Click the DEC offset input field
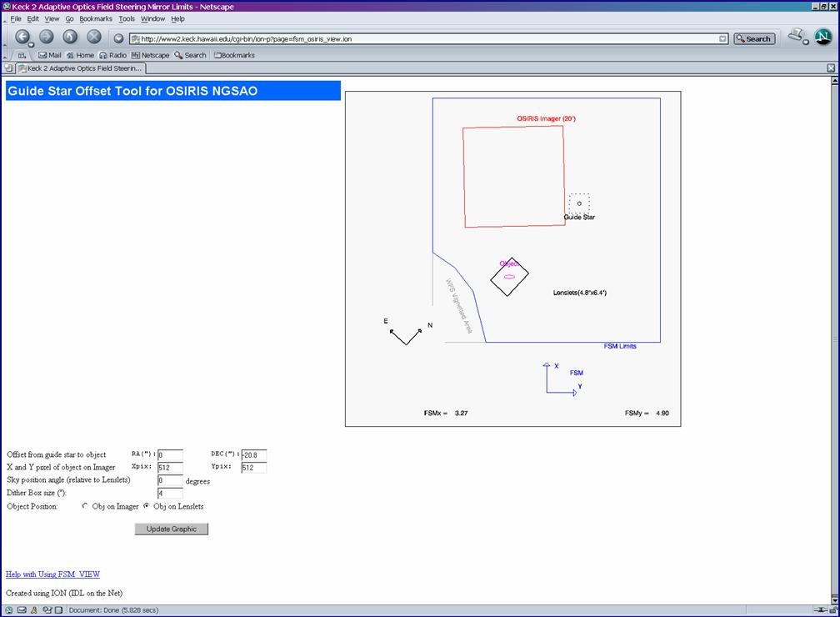This screenshot has height=617, width=840. (x=253, y=455)
